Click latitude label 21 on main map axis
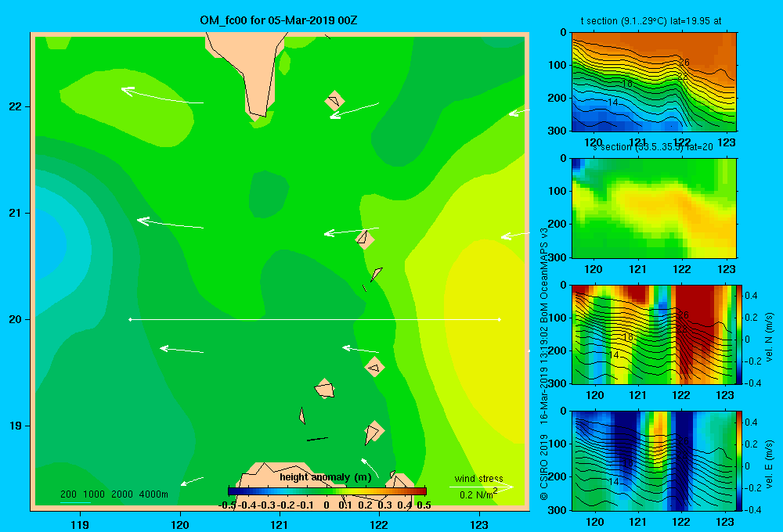The image size is (783, 532). [x=16, y=213]
